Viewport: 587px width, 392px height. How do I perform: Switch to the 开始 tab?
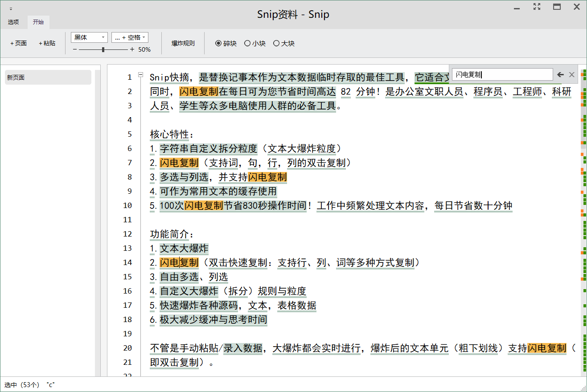38,22
